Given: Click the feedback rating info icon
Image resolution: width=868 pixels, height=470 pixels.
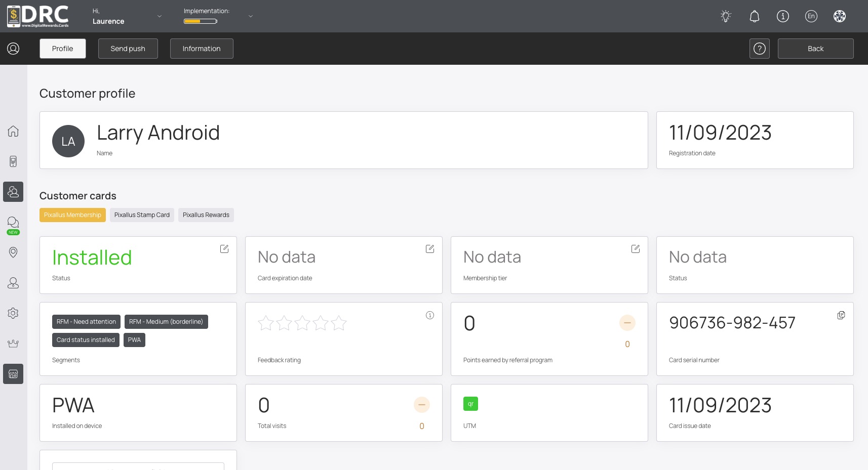Looking at the screenshot, I should [430, 315].
